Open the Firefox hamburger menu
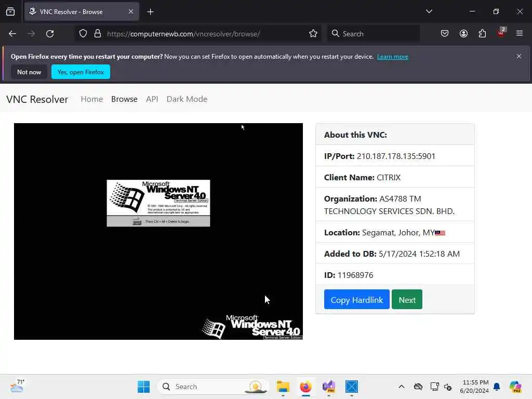 point(520,33)
